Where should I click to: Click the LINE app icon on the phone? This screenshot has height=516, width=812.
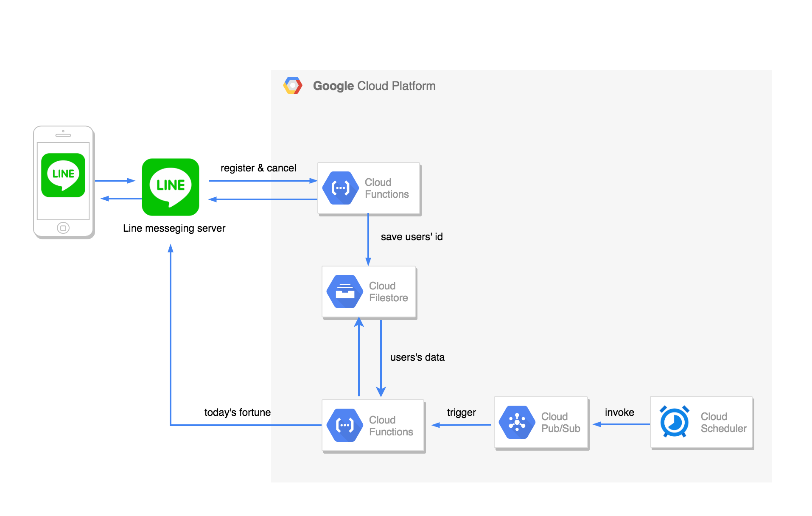63,175
